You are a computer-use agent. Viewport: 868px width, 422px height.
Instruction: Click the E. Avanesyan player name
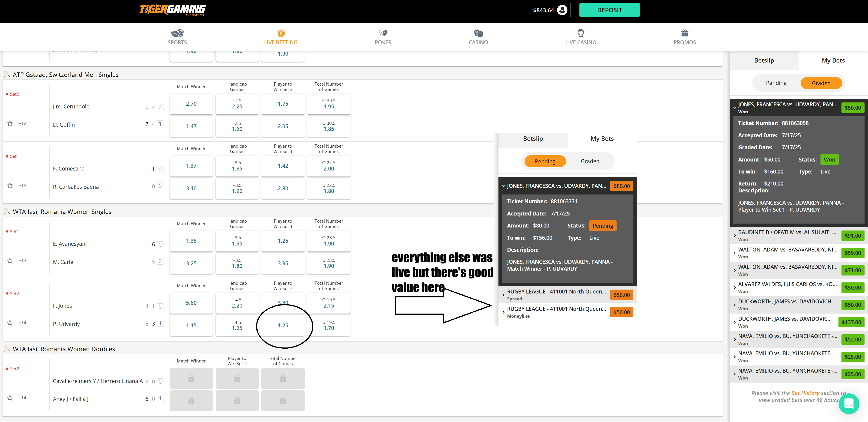(69, 244)
